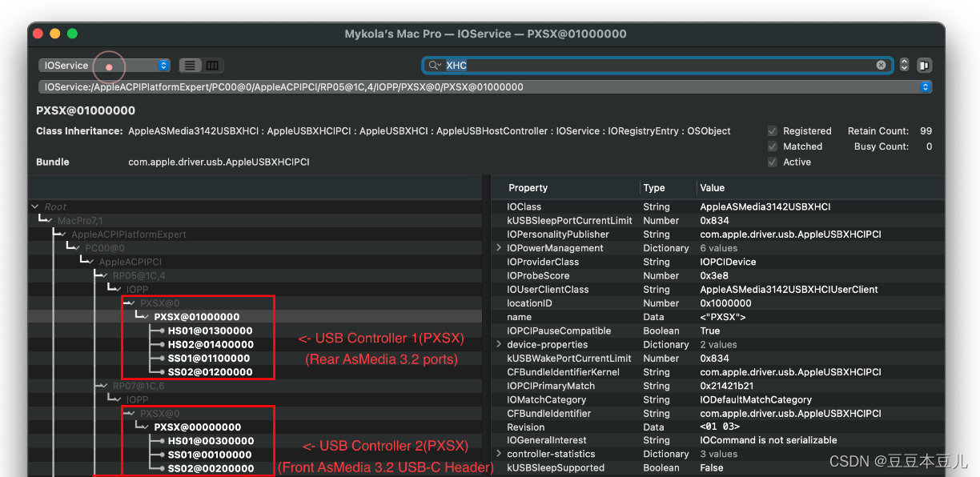Click the class inheritance text line

click(429, 131)
